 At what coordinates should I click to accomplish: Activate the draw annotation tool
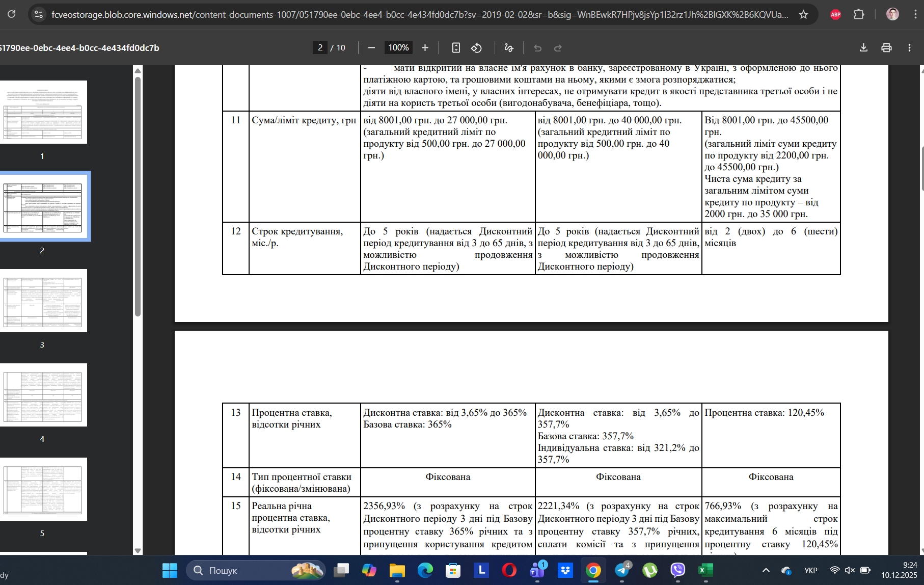[x=508, y=47]
